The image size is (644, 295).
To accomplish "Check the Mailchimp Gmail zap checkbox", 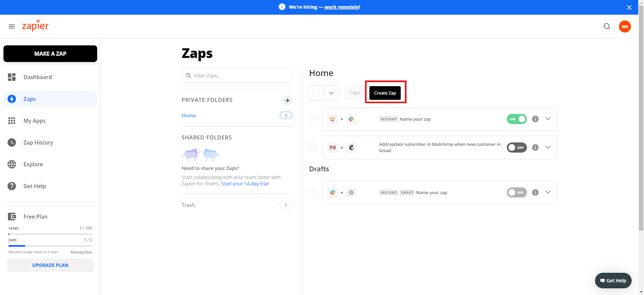I will click(x=312, y=147).
